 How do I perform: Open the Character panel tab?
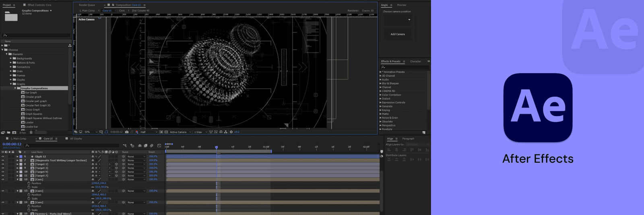[415, 62]
